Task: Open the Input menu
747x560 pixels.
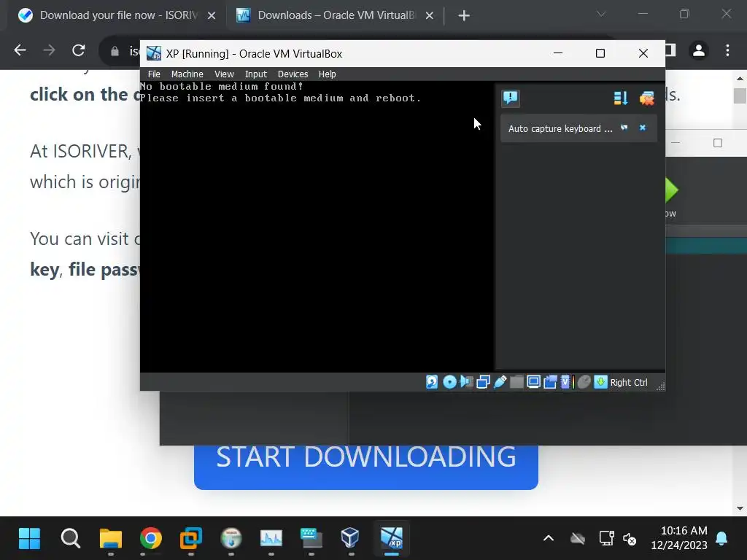Action: coord(256,74)
